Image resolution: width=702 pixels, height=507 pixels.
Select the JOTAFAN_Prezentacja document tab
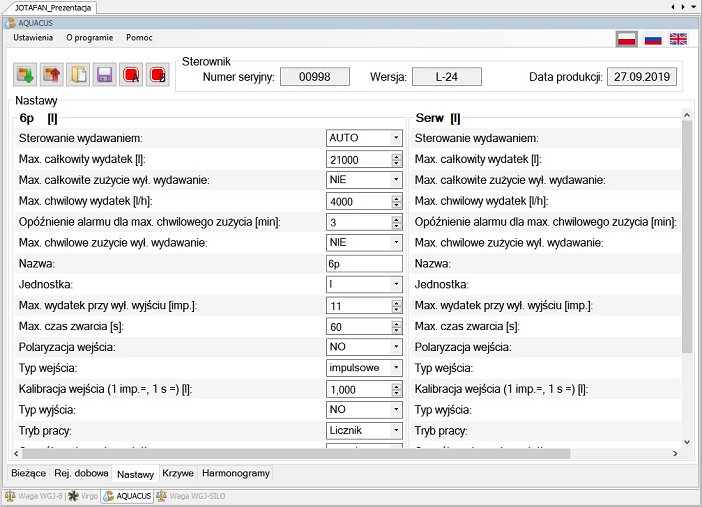click(52, 8)
